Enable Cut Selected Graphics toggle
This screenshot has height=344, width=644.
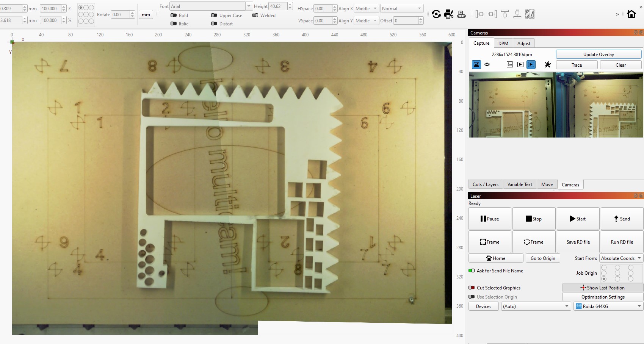[472, 288]
